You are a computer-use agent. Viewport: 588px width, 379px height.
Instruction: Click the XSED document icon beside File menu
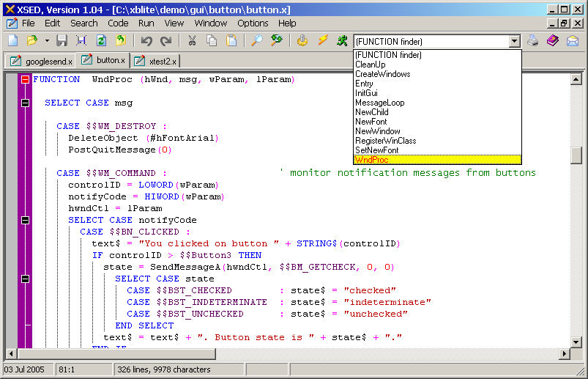(12, 23)
